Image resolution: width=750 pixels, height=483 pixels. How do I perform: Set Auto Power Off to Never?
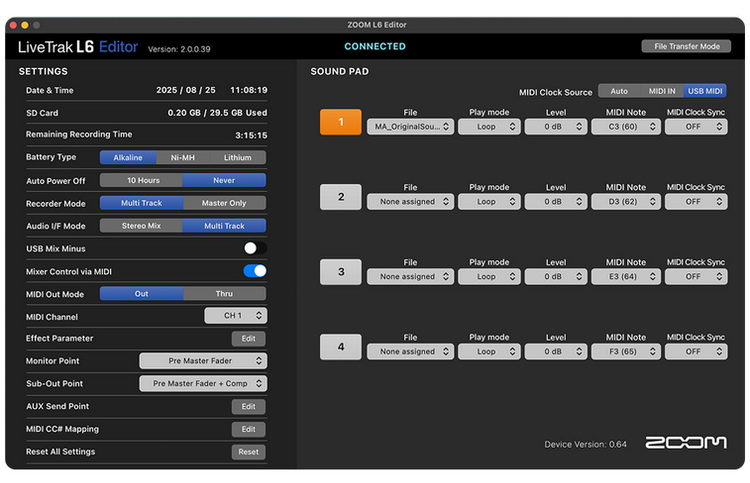(224, 180)
